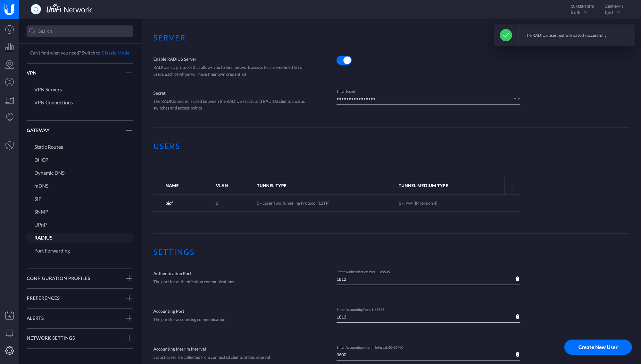Open the Clients icon in sidebar
Viewport: 641px width, 364px height.
point(10,100)
